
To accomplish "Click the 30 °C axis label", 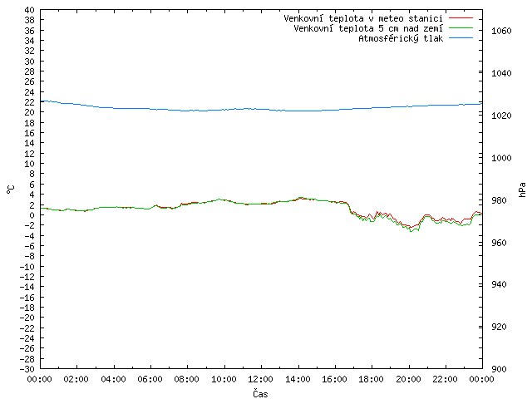I will click(30, 62).
